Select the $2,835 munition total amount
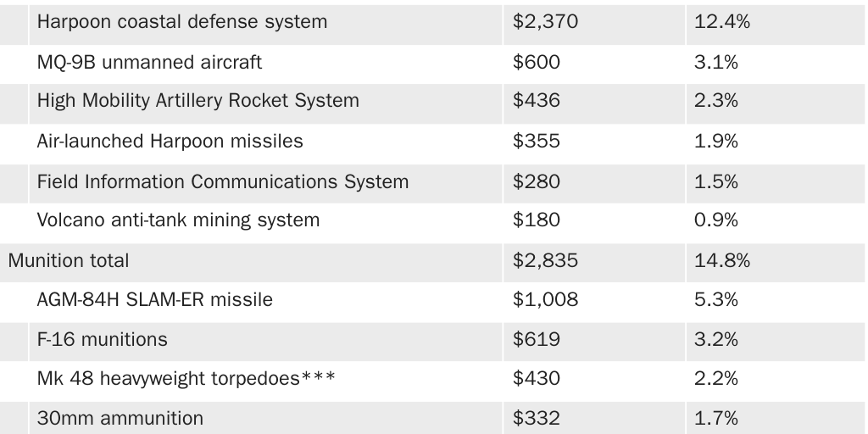The height and width of the screenshot is (434, 868). pyautogui.click(x=545, y=260)
